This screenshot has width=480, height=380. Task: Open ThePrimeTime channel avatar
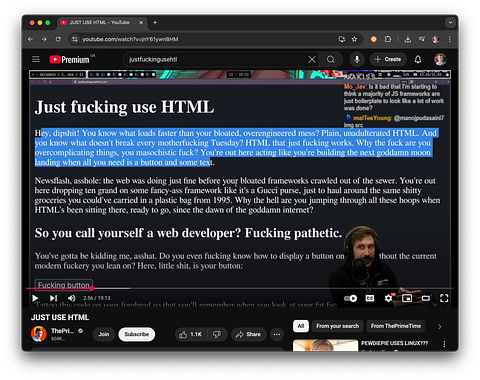coord(39,334)
